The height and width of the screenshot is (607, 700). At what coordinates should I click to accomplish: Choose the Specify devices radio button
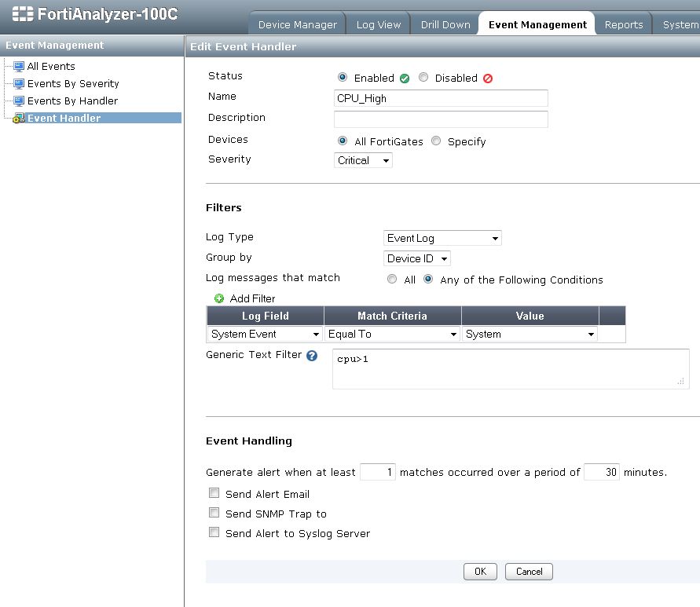(436, 141)
